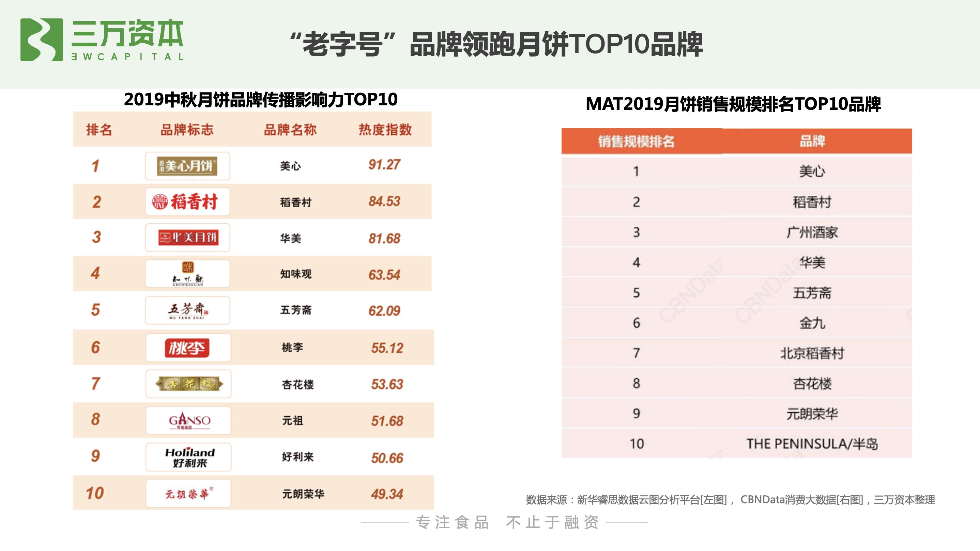The image size is (980, 551).
Task: Select heat index value 91.27
Action: [x=384, y=164]
